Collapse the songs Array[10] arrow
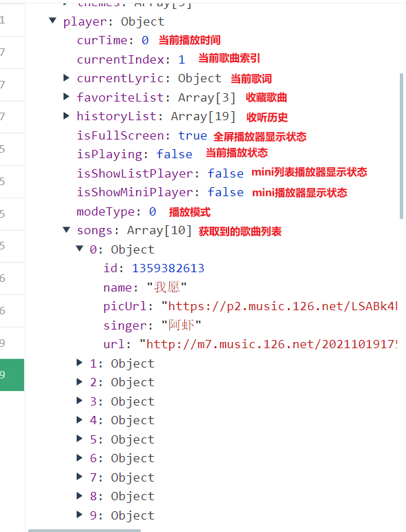Image resolution: width=406 pixels, height=532 pixels. point(66,230)
